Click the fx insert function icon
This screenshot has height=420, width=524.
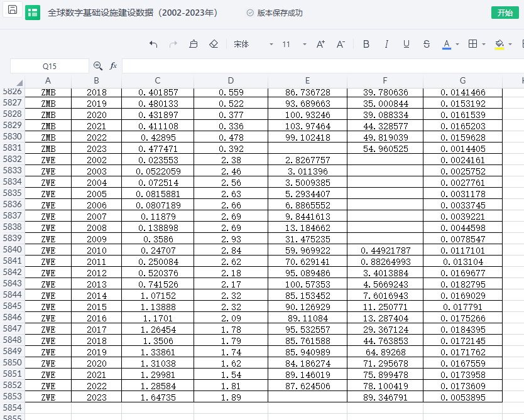coord(113,66)
